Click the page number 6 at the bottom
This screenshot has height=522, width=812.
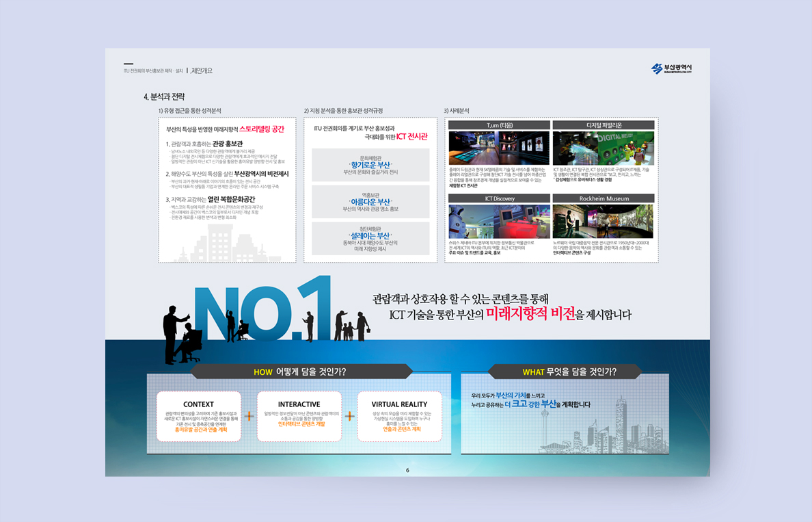coord(407,470)
